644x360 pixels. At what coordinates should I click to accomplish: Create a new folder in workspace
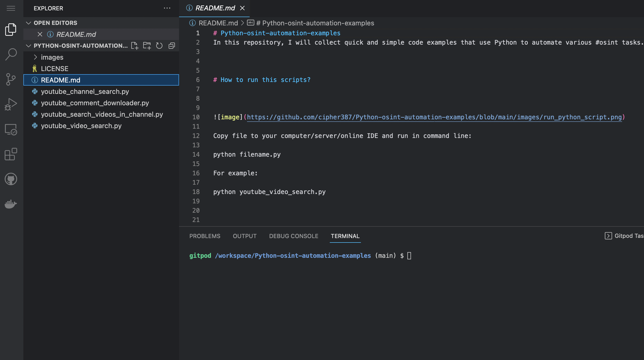click(147, 46)
